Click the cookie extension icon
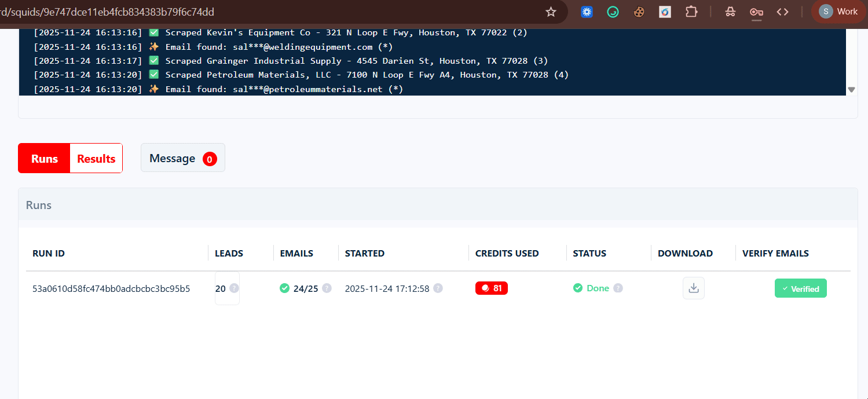Screen dimensions: 868x399 (x=639, y=12)
